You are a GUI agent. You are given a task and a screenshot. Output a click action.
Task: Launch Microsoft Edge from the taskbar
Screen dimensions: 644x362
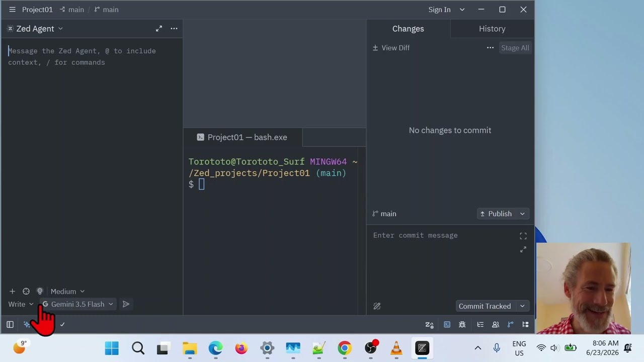tap(215, 348)
